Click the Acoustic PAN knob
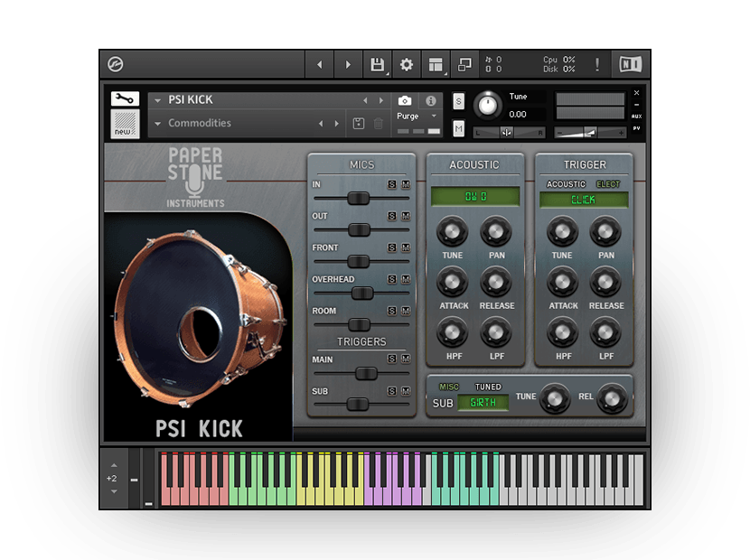The height and width of the screenshot is (560, 750). tap(496, 232)
